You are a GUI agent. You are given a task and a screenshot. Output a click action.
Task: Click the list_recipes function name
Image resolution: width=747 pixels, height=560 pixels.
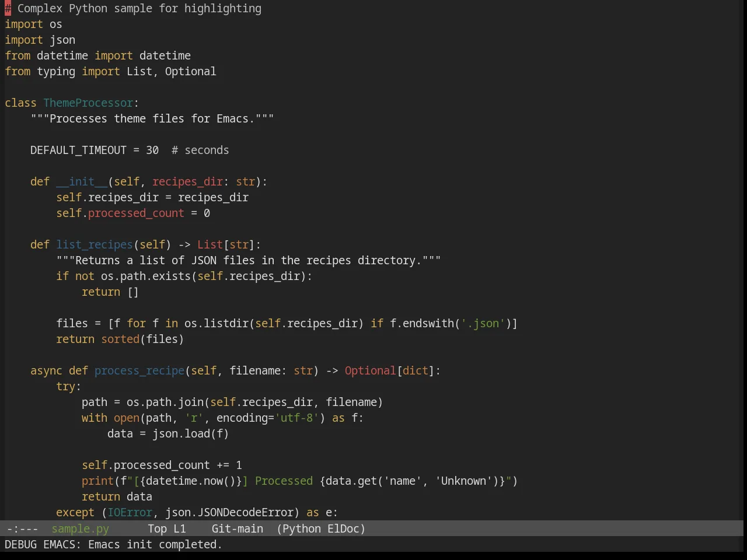tap(95, 244)
